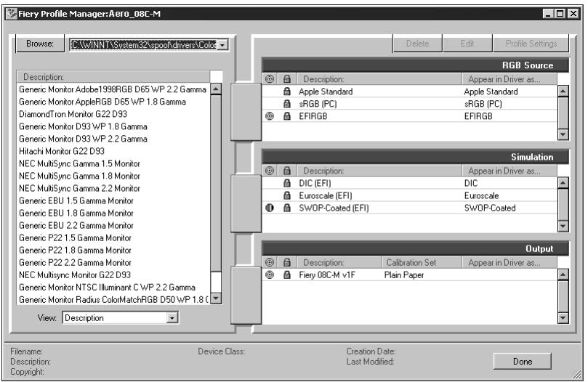The height and width of the screenshot is (382, 588).
Task: Click lock icon beside SWOP-Coated (EFI)
Action: (x=287, y=208)
